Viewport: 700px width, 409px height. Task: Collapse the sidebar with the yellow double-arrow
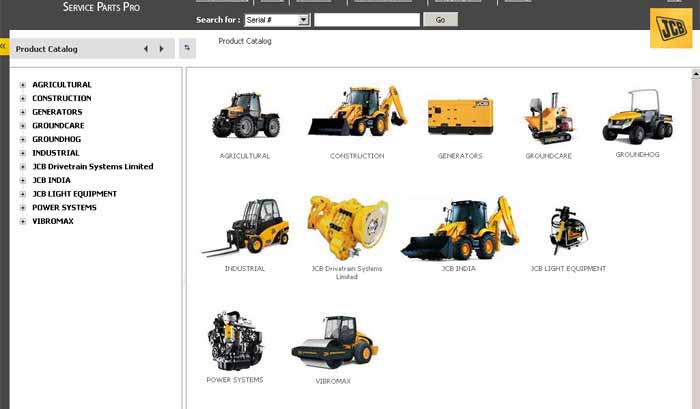click(4, 47)
